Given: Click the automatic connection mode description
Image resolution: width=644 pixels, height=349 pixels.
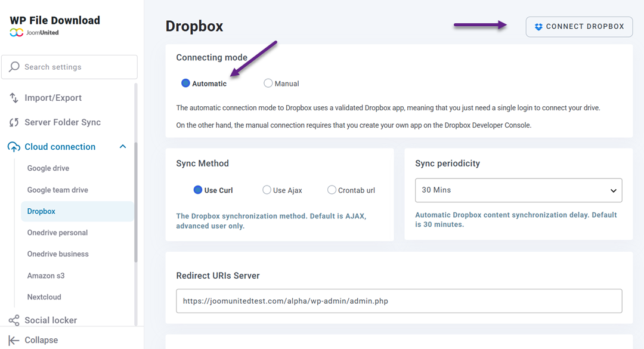Looking at the screenshot, I should [x=388, y=108].
